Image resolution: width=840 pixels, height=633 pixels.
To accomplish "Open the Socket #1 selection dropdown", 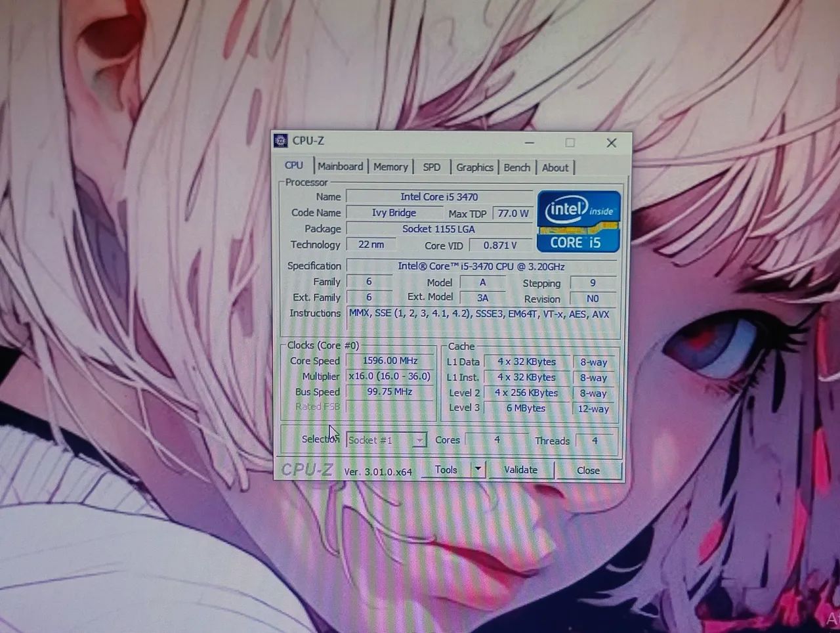I will coord(387,440).
